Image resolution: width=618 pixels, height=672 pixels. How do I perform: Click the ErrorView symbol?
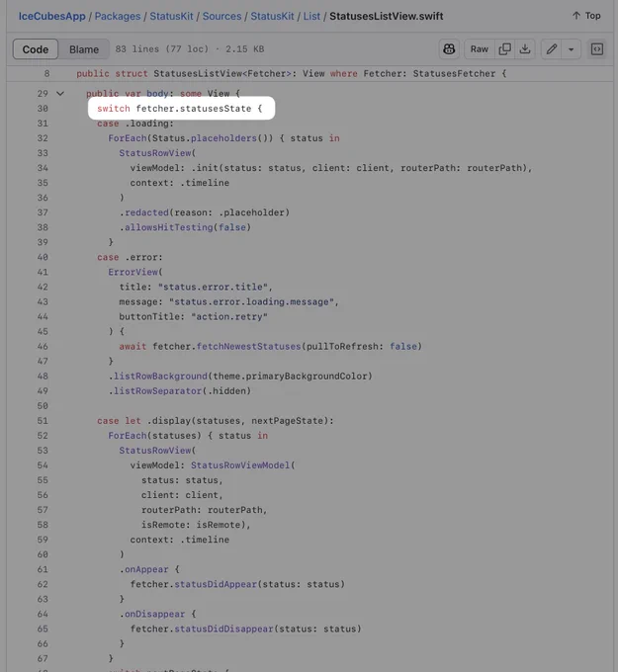[132, 272]
